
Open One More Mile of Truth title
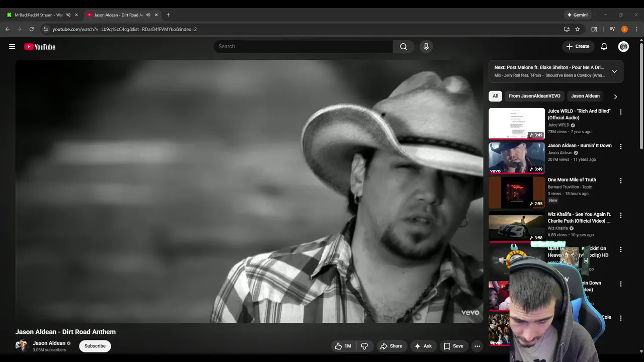[x=572, y=179]
